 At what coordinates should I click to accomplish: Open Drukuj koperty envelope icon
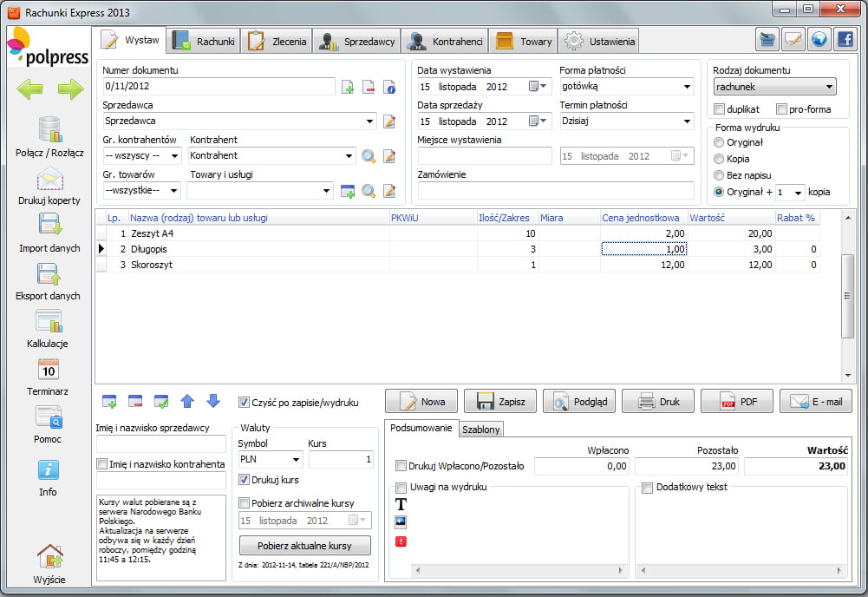click(49, 179)
